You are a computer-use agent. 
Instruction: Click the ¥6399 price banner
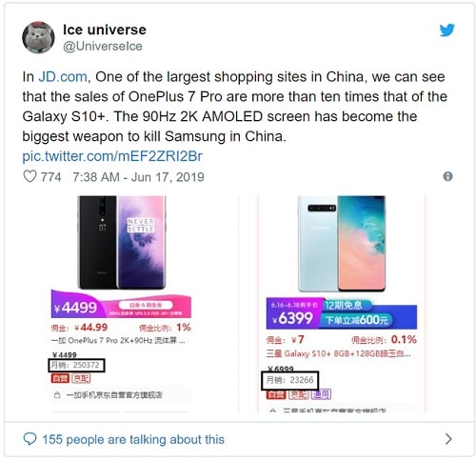(342, 313)
